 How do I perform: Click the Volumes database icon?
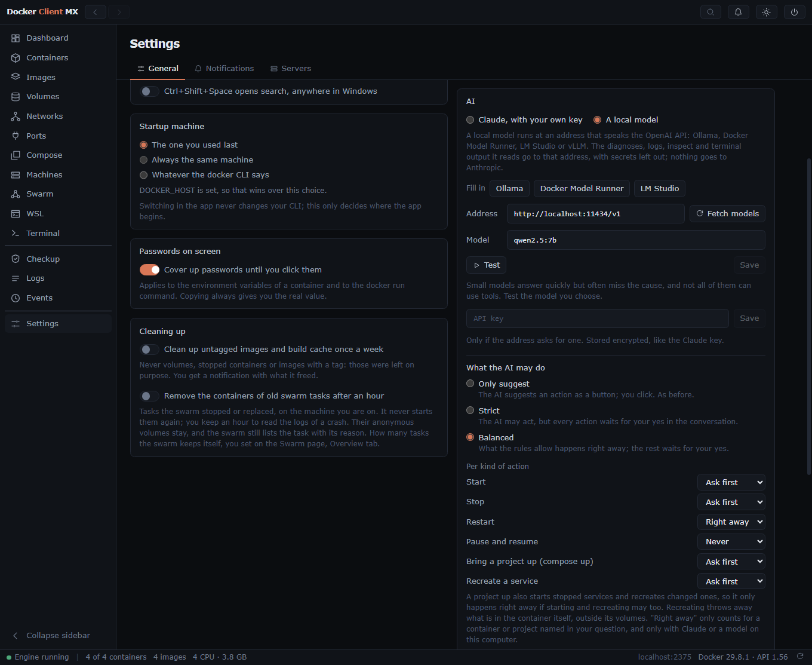coord(16,97)
